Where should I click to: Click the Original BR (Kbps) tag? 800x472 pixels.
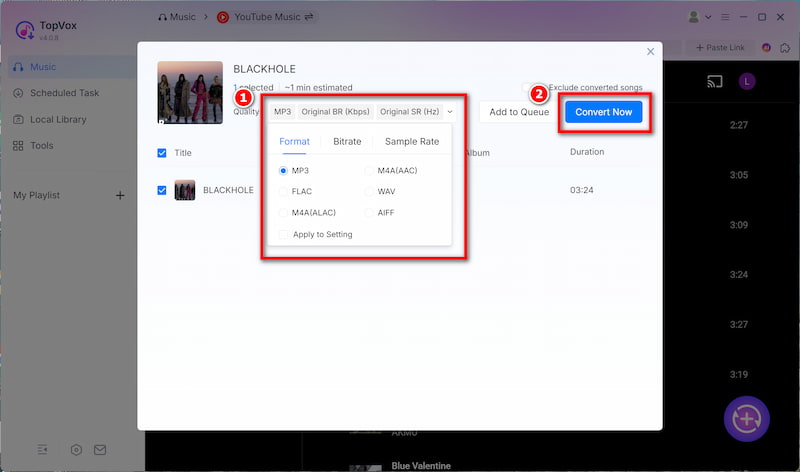335,112
